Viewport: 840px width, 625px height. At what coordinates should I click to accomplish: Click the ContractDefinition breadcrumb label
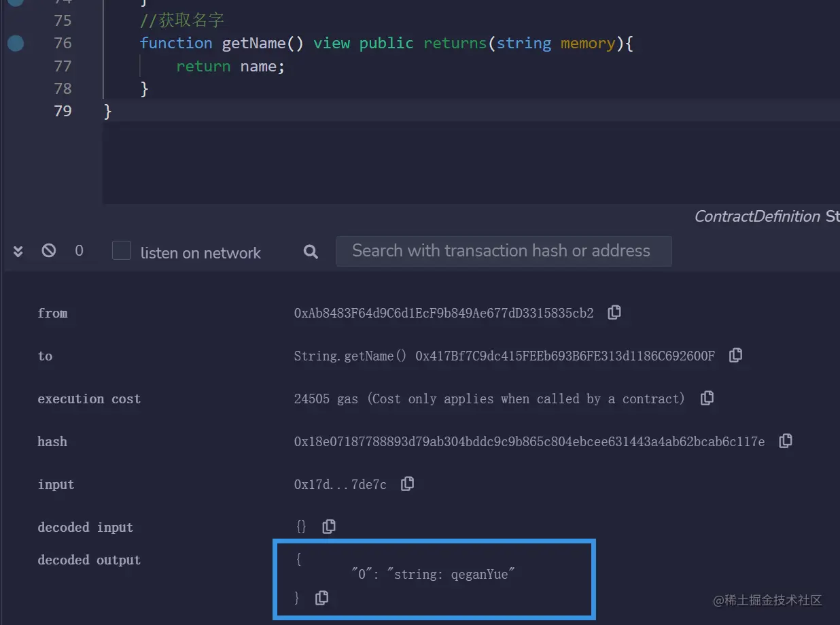(x=757, y=216)
